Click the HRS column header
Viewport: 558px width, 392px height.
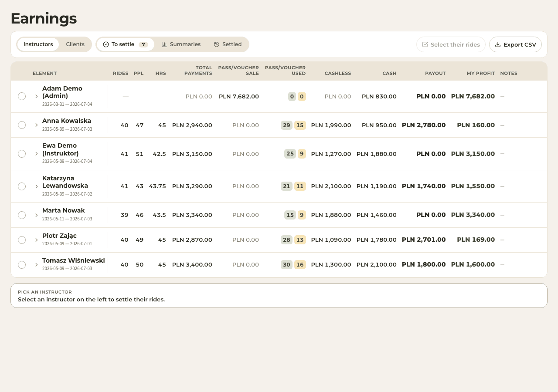tap(160, 74)
